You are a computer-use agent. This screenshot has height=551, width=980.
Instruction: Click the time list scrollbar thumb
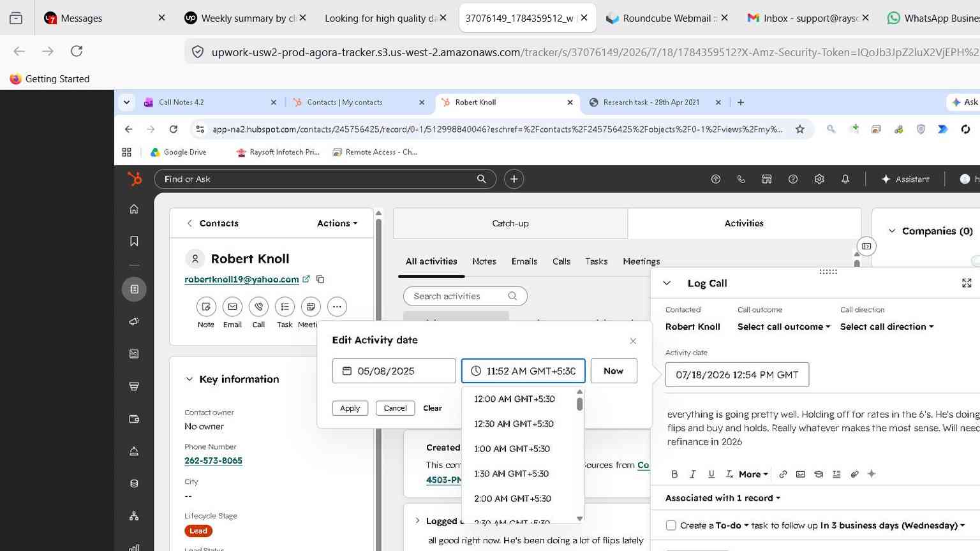579,404
